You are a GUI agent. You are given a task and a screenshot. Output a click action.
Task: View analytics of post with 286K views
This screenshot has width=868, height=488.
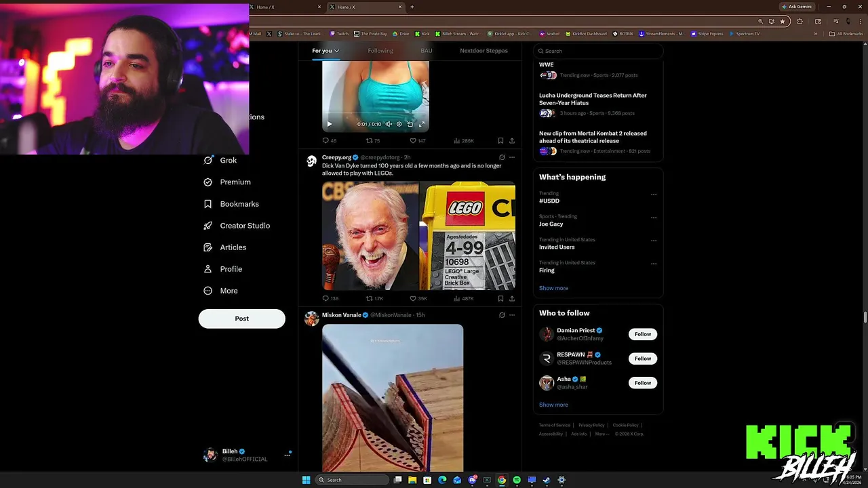tap(464, 141)
